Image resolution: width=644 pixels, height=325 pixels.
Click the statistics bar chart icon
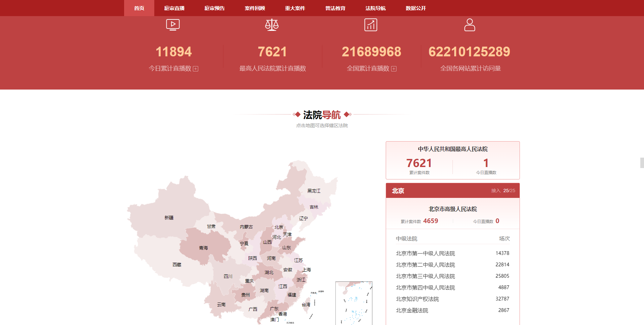[371, 25]
